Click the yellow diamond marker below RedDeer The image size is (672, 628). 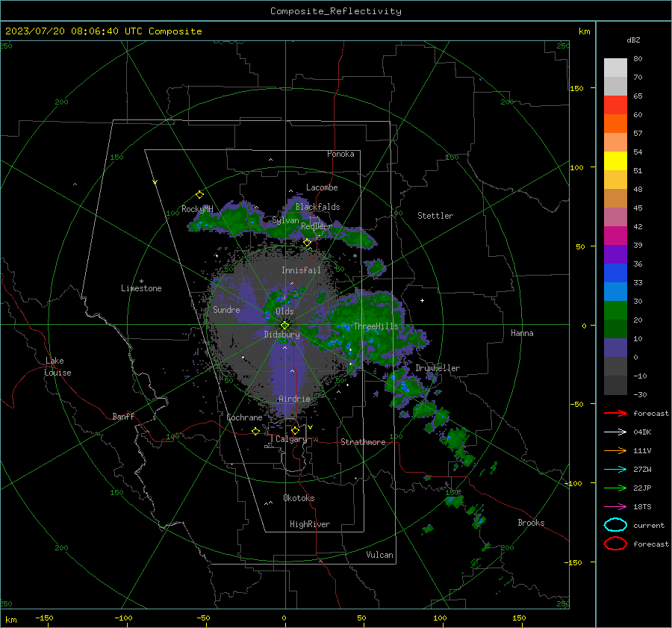pos(307,243)
